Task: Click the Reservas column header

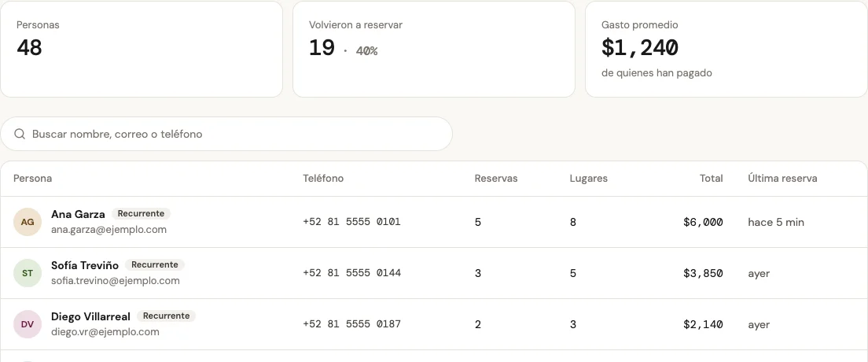Action: pyautogui.click(x=496, y=179)
